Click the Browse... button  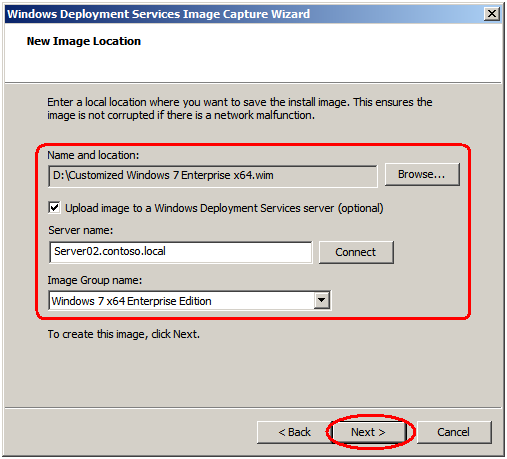pyautogui.click(x=422, y=174)
